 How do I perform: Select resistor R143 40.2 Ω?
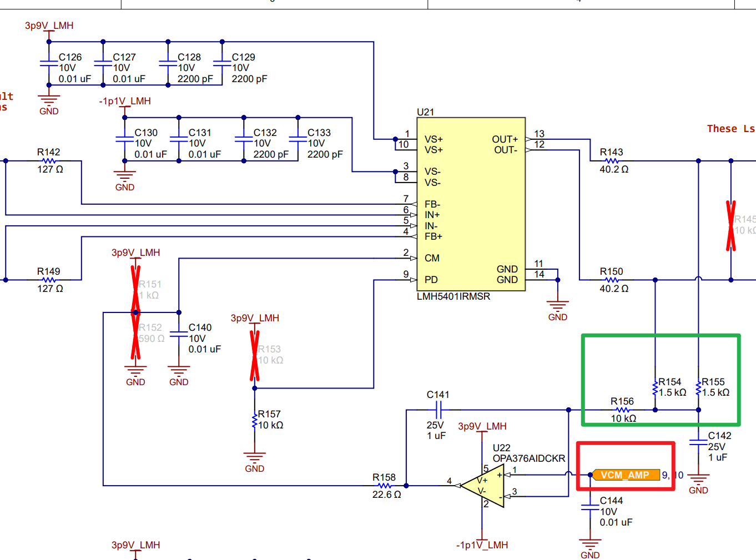[x=612, y=161]
